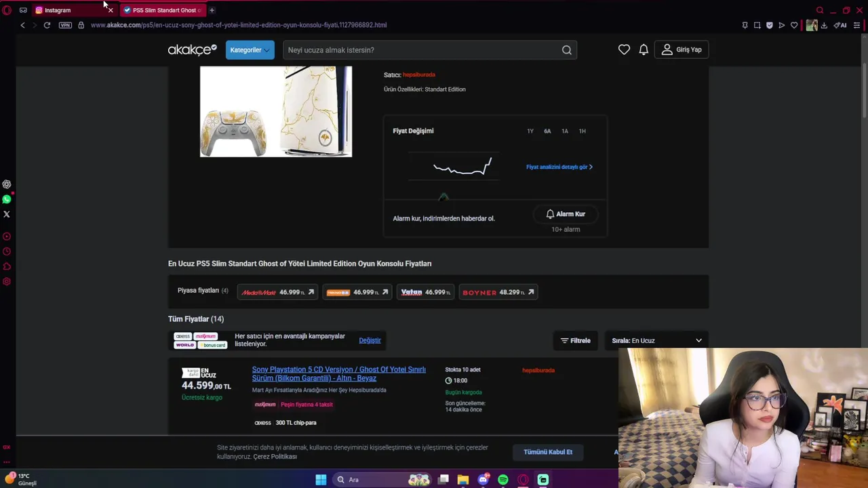
Task: Click the site security padlock icon
Action: 81,25
